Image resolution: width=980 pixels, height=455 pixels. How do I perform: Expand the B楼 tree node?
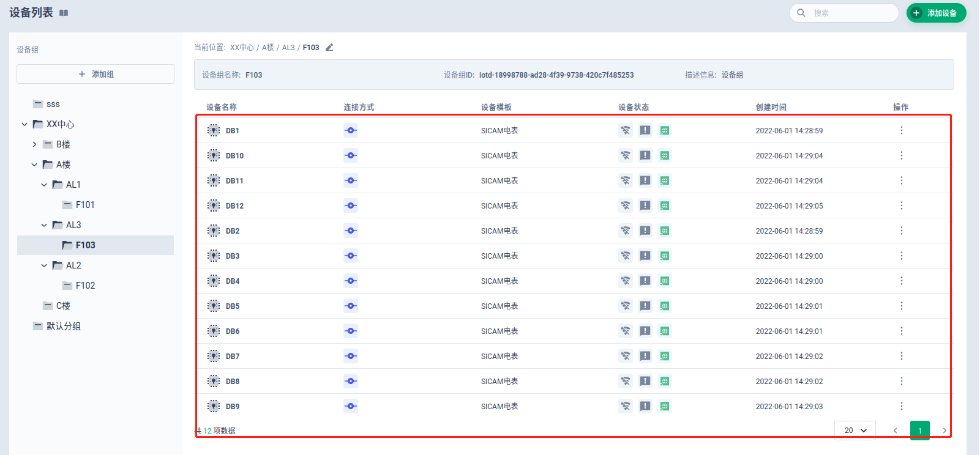[34, 144]
